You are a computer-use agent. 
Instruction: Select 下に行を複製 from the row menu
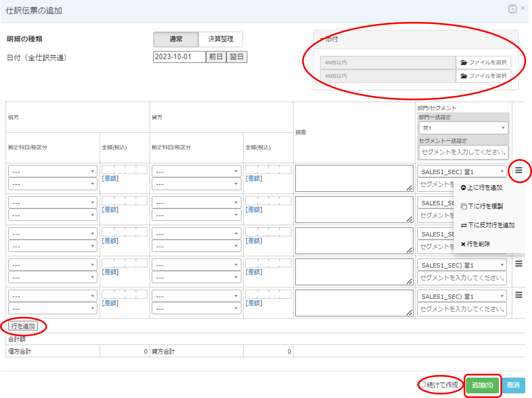(482, 206)
